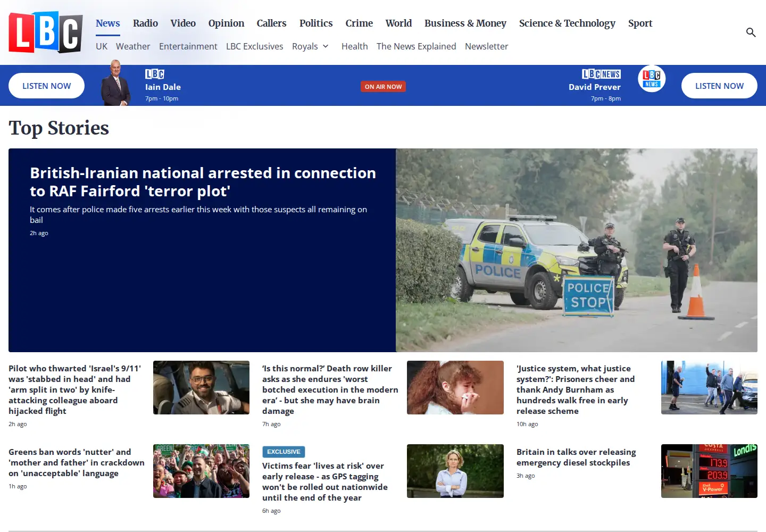Open the search magnifier icon

coord(751,32)
